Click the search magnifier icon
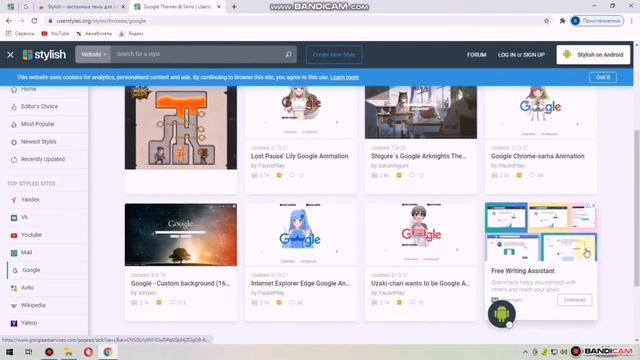 [288, 54]
